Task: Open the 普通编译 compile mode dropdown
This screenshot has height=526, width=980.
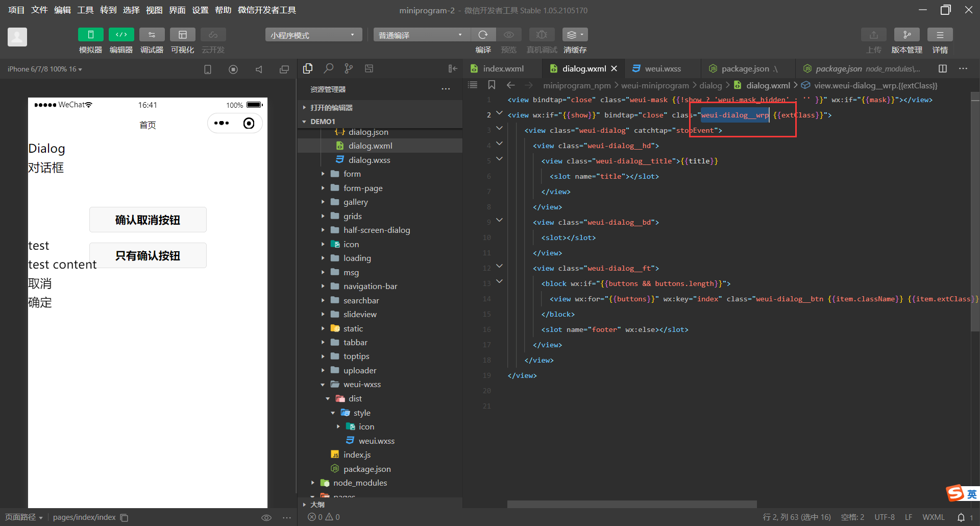Action: (422, 35)
